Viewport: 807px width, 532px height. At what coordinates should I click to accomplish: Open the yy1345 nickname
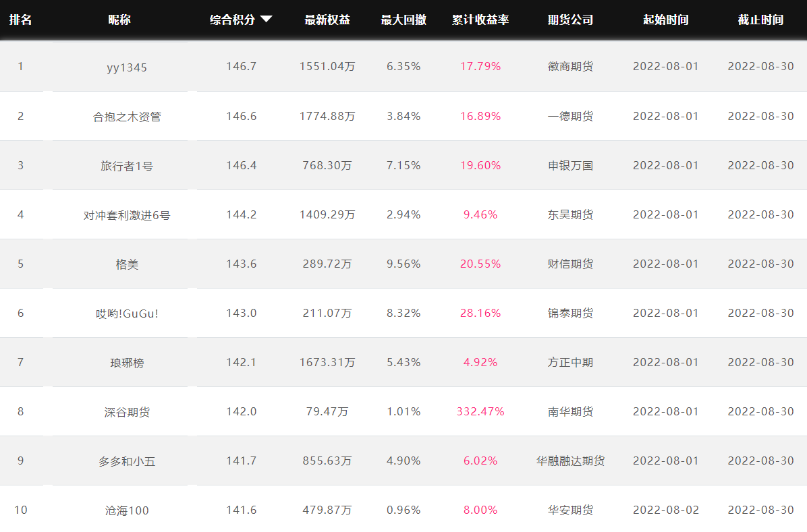click(x=127, y=67)
